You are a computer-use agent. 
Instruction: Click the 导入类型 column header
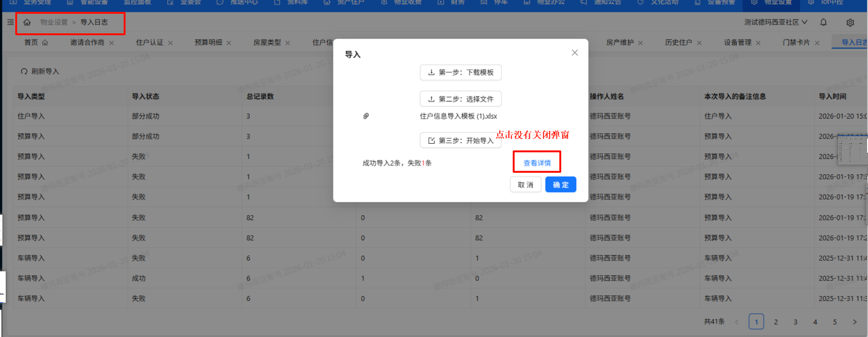(x=31, y=97)
